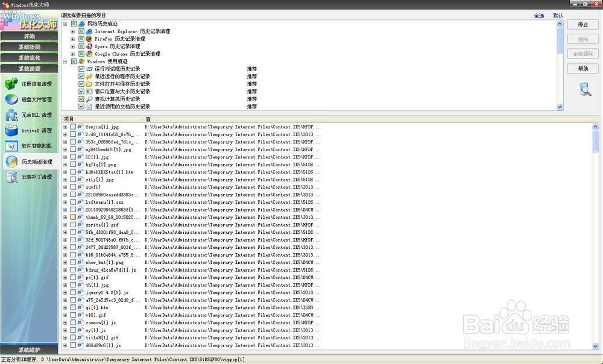Click the Opera history icon

pyautogui.click(x=89, y=46)
